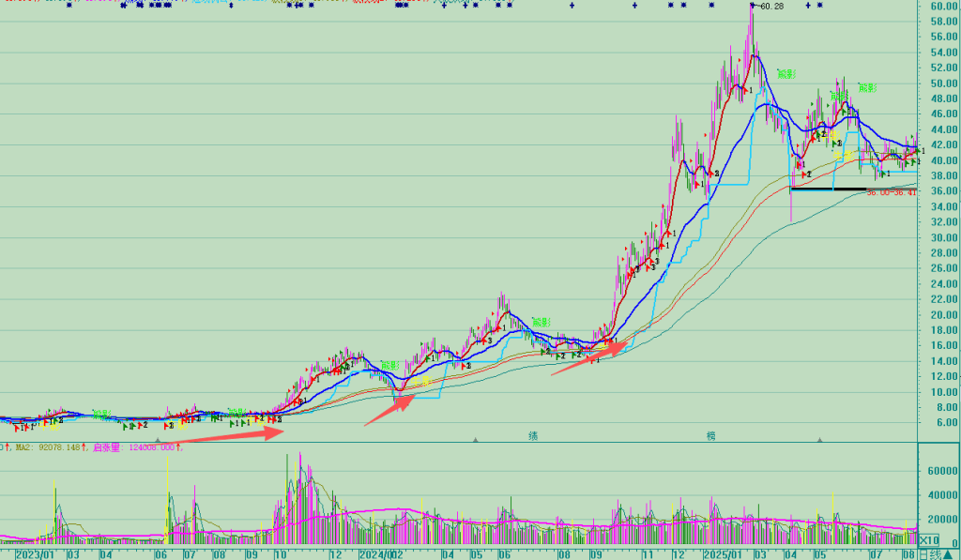Image resolution: width=961 pixels, height=560 pixels.
Task: Click the 60.28 peak price label
Action: [x=771, y=8]
